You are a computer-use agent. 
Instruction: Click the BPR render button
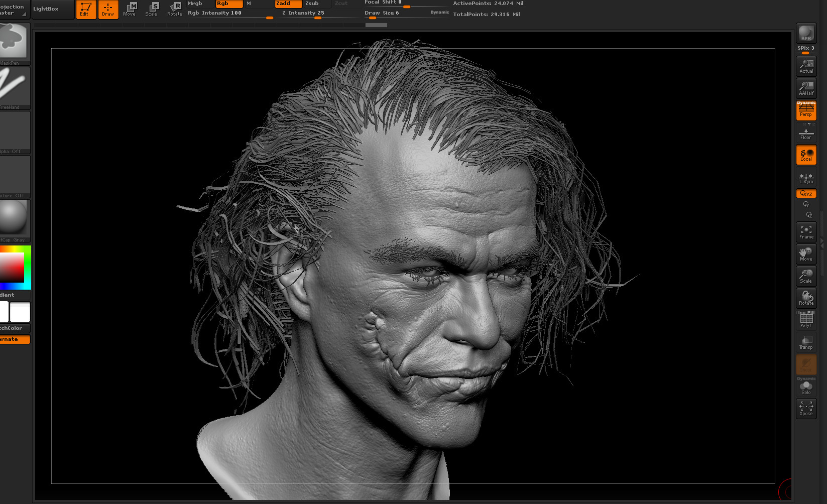tap(806, 34)
